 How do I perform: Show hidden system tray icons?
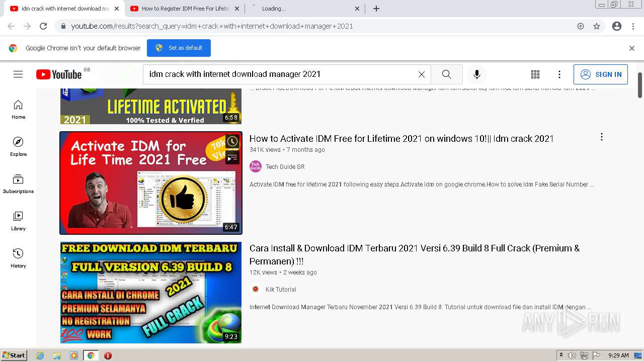(x=561, y=355)
